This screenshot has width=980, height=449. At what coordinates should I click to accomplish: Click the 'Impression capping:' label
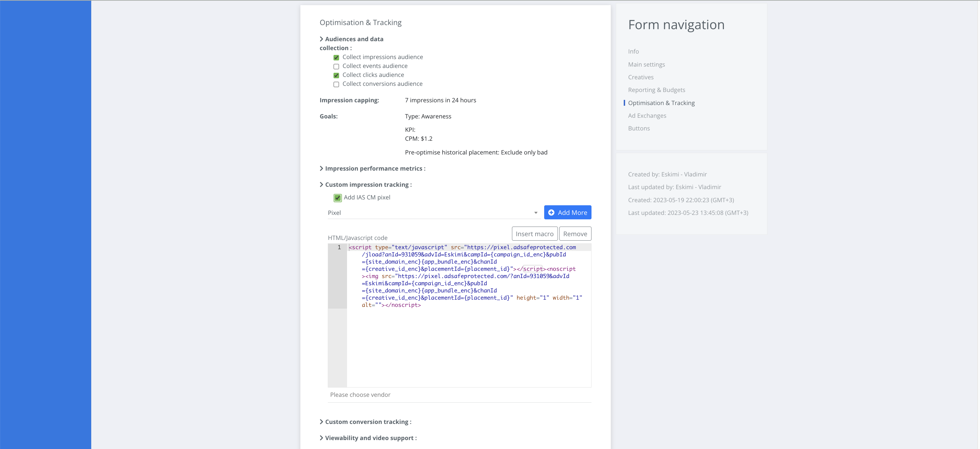click(349, 100)
